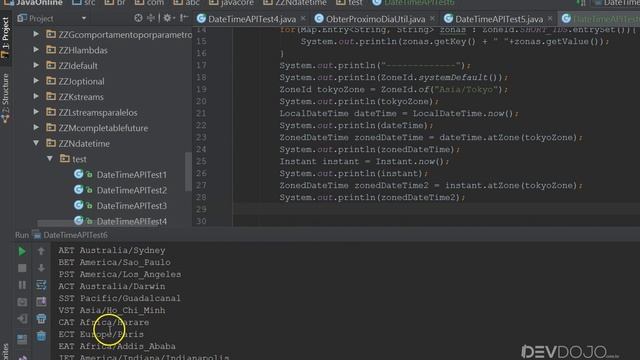Screen dimensions: 640x360
Task: Close ObterProximoDiaUtil.java tab
Action: coord(432,18)
